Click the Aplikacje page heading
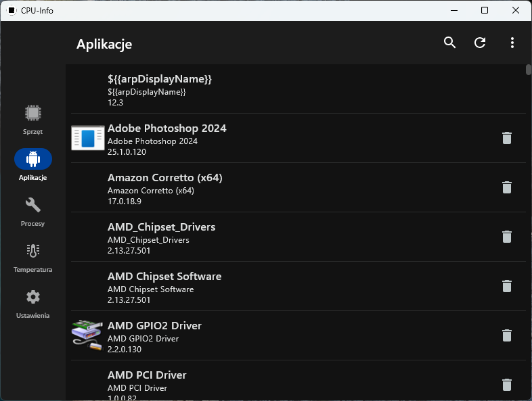Viewport: 532px width, 401px height. click(104, 45)
